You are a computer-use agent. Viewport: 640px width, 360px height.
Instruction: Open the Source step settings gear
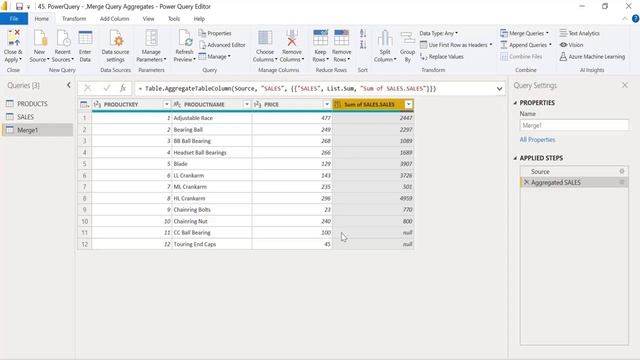point(622,171)
